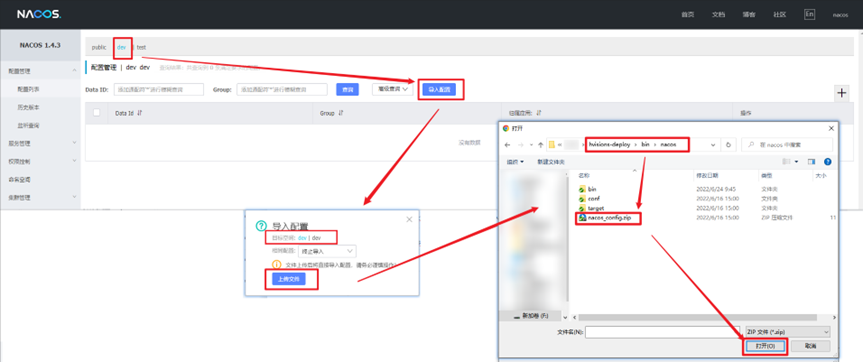Open the advanced query dropdown
This screenshot has width=863, height=362.
click(392, 89)
